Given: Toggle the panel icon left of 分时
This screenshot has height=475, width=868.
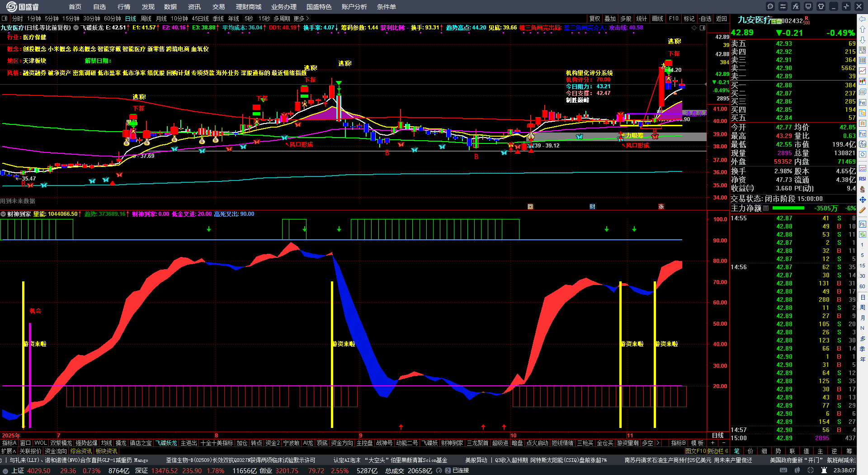Looking at the screenshot, I should tap(5, 19).
